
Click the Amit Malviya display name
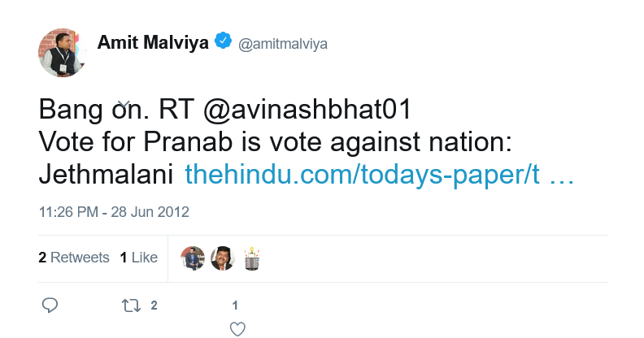(153, 42)
